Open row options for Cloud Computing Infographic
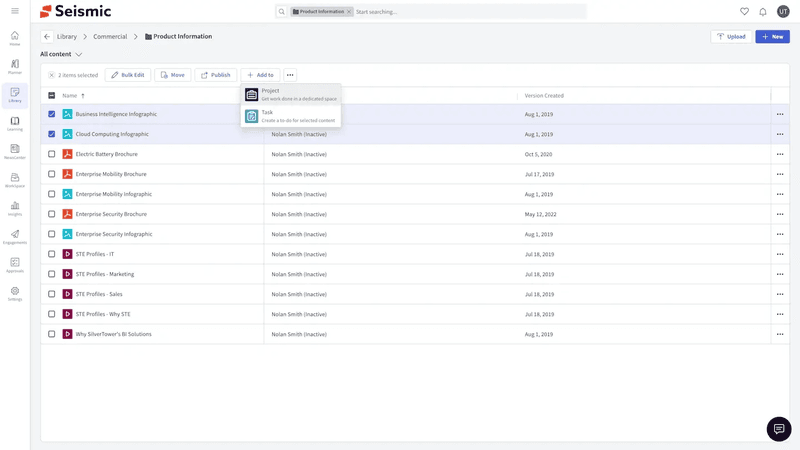 [780, 134]
